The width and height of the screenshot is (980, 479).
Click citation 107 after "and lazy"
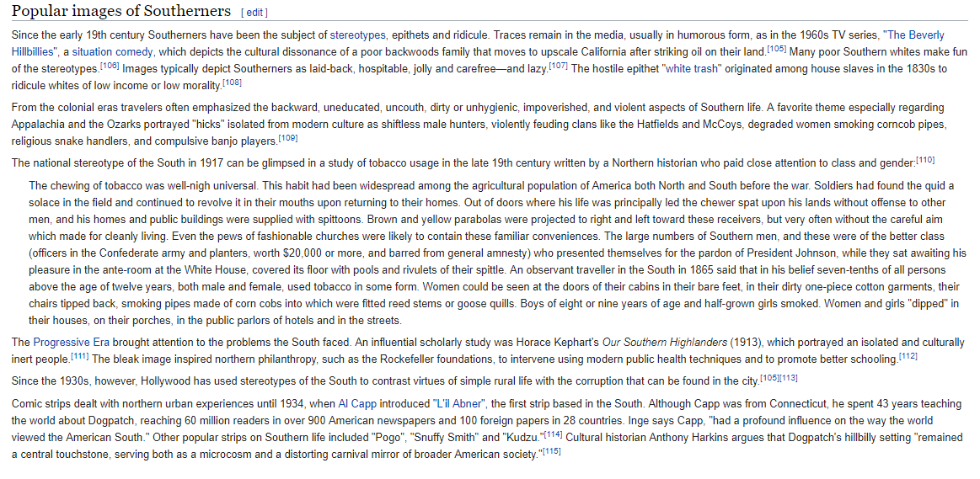558,66
